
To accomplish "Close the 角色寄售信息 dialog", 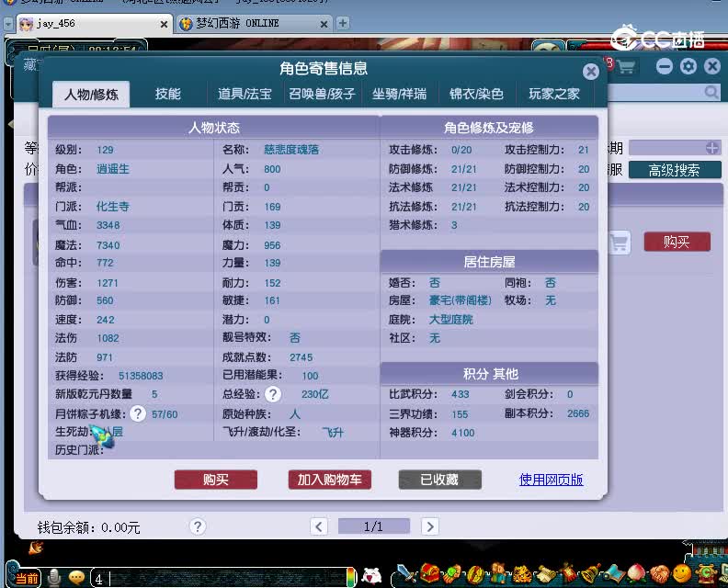I will coord(590,72).
